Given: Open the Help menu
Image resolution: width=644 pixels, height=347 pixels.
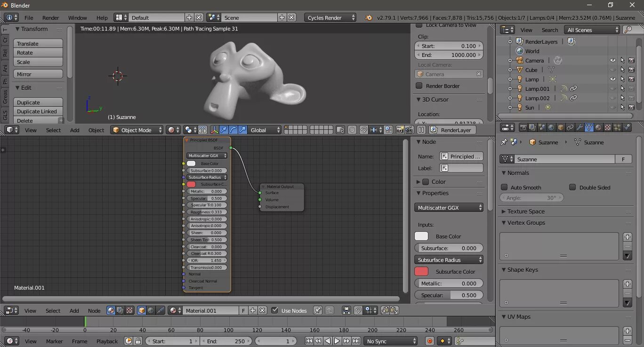Looking at the screenshot, I should click(102, 17).
